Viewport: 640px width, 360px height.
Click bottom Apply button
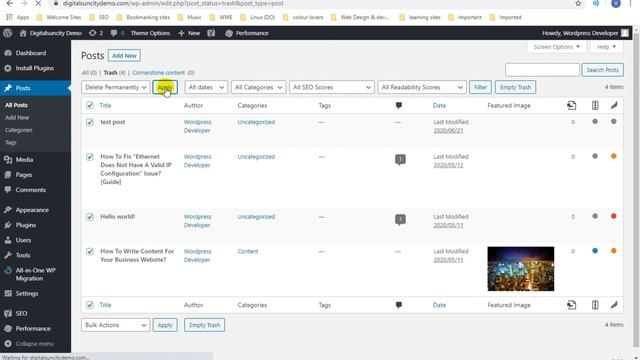[x=165, y=325]
